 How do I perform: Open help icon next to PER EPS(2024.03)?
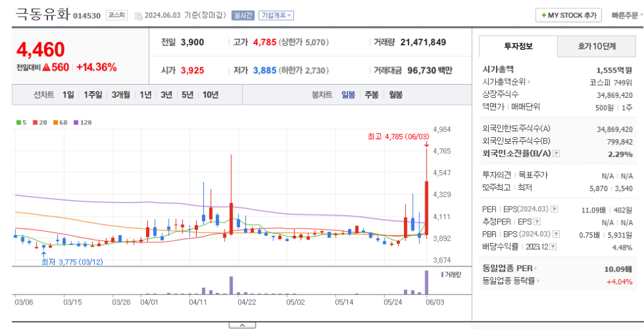554,209
